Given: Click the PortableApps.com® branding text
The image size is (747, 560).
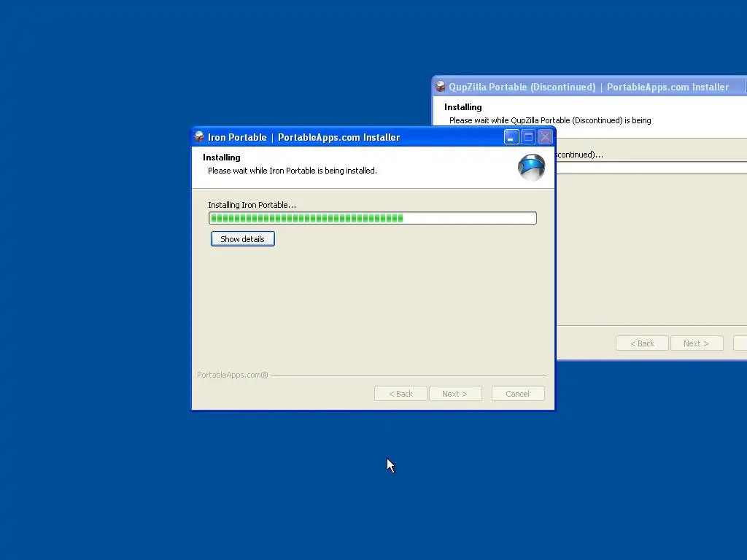Looking at the screenshot, I should [x=233, y=375].
